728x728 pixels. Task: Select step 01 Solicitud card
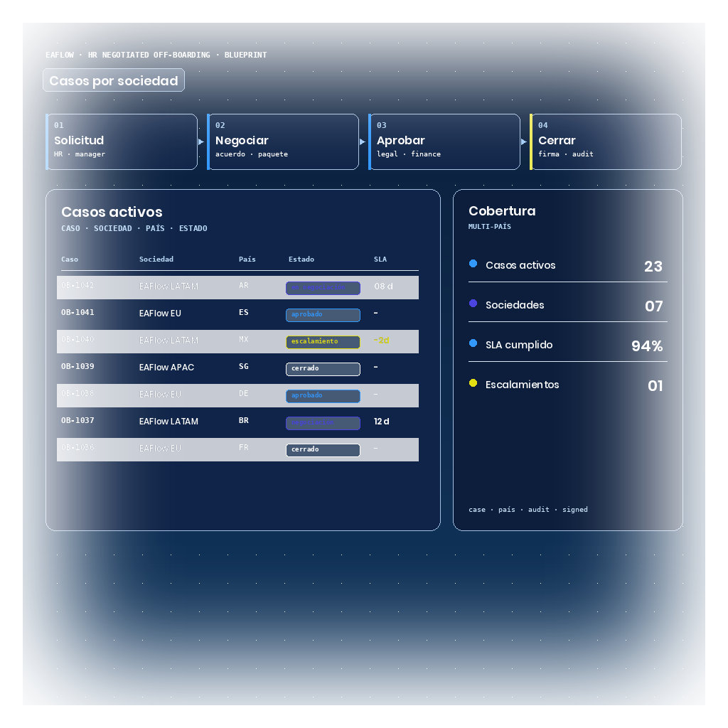(122, 142)
